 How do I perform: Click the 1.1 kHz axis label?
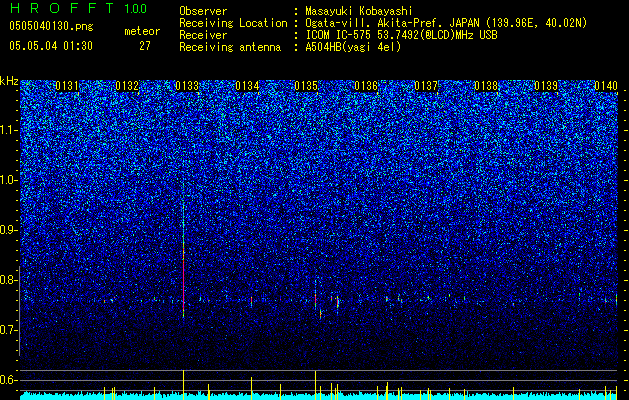click(x=9, y=130)
